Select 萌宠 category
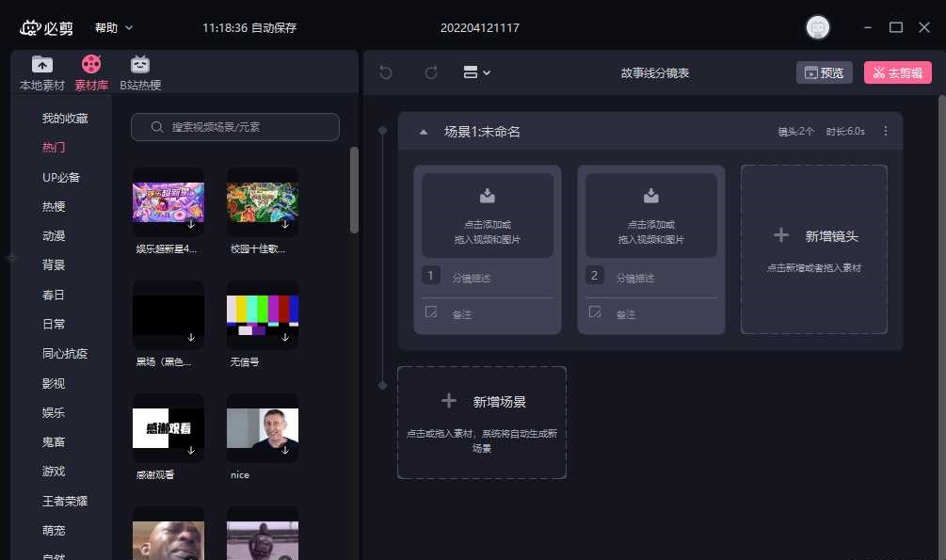The width and height of the screenshot is (946, 560). click(x=53, y=531)
